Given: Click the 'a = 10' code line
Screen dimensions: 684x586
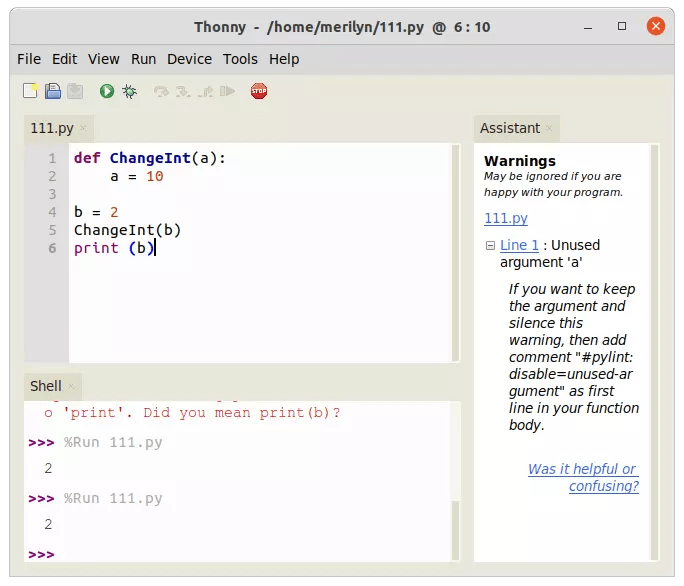Looking at the screenshot, I should [x=137, y=176].
